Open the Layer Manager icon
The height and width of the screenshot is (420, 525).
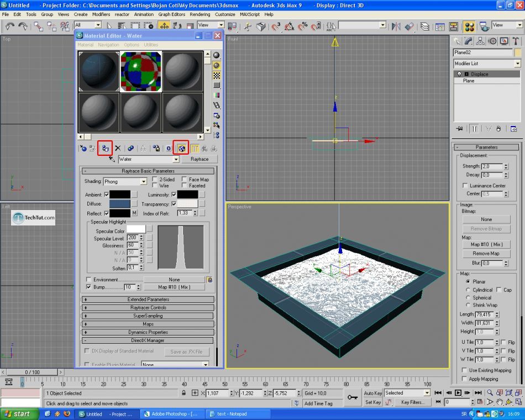coord(425,26)
